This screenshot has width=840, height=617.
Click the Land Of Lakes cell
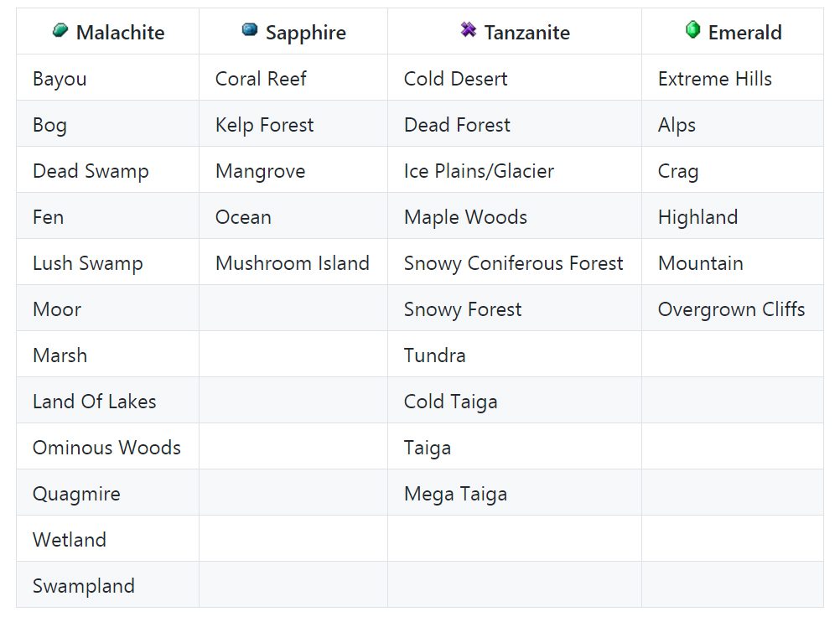pyautogui.click(x=107, y=400)
